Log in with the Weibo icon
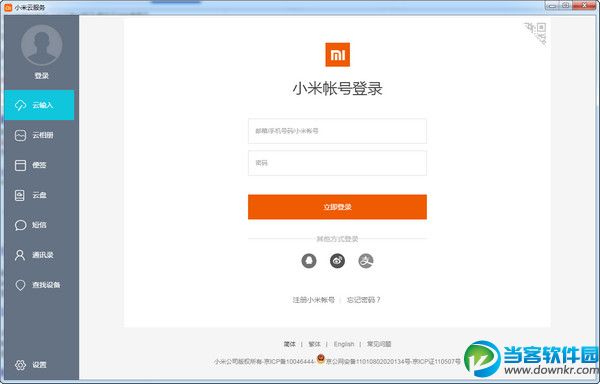Image resolution: width=600 pixels, height=384 pixels. coord(337,261)
